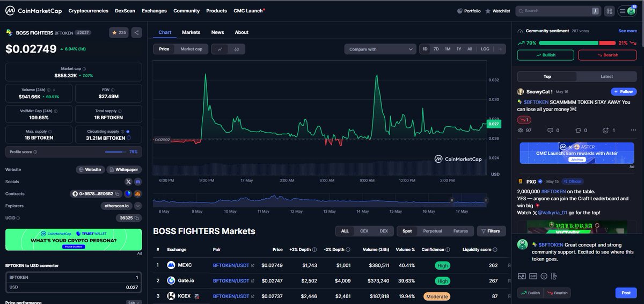This screenshot has width=644, height=304.
Task: Show info for FDV
Action: pos(113,90)
